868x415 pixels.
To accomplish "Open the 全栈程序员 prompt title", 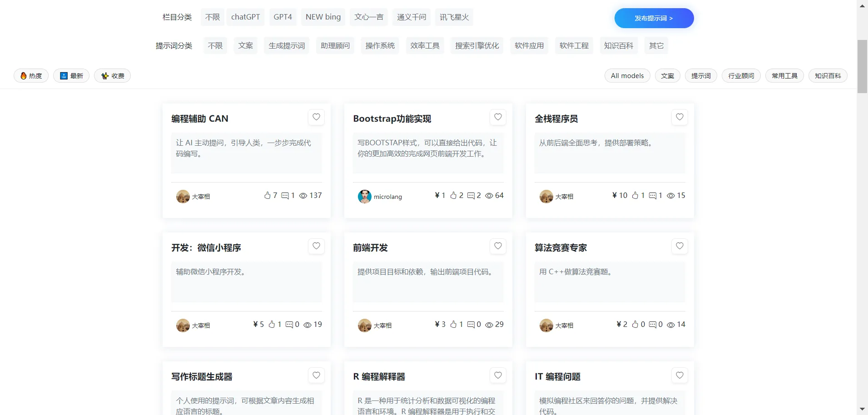I will point(556,119).
